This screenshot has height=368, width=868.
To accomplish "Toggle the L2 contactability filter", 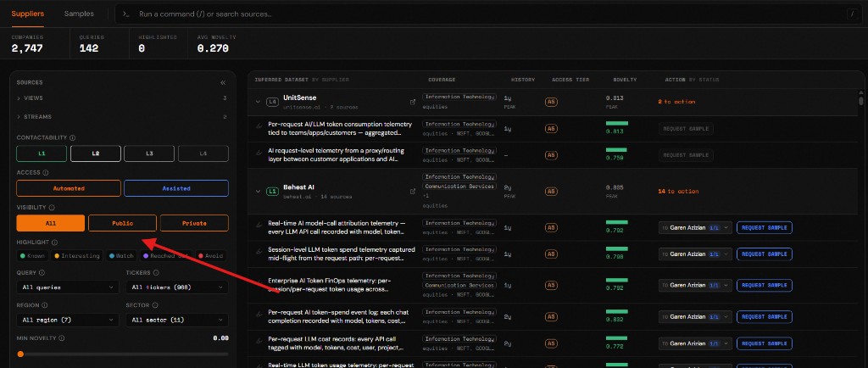I will tap(96, 153).
